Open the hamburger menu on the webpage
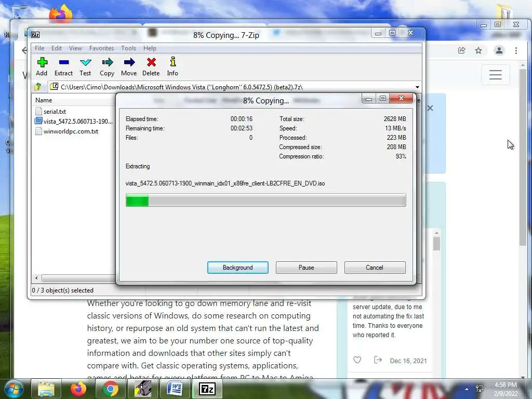532x399 pixels. pos(495,75)
